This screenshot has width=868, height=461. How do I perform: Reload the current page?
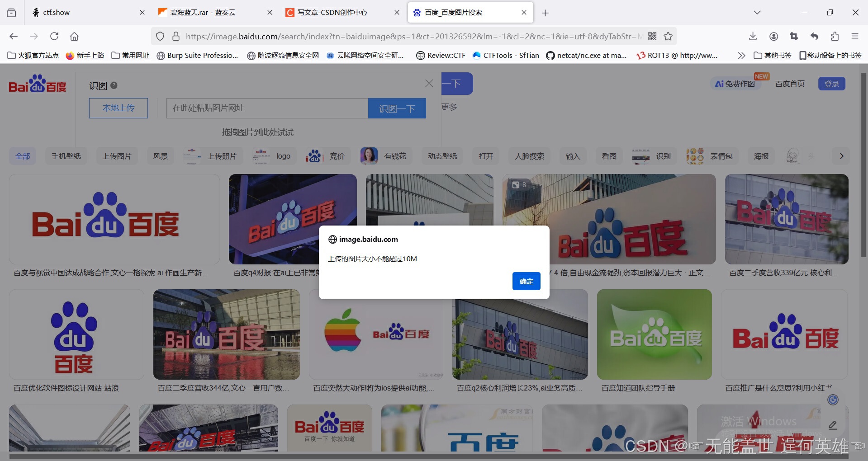pos(54,36)
